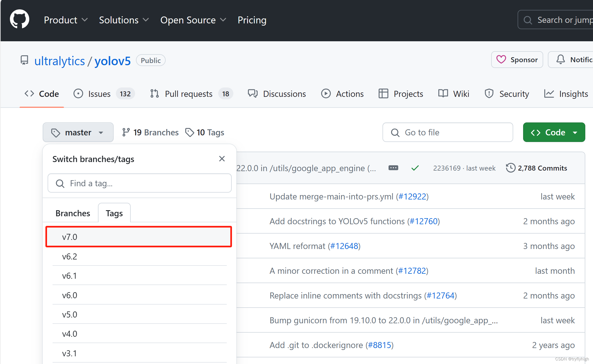Open pull request #12922 link

(412, 196)
